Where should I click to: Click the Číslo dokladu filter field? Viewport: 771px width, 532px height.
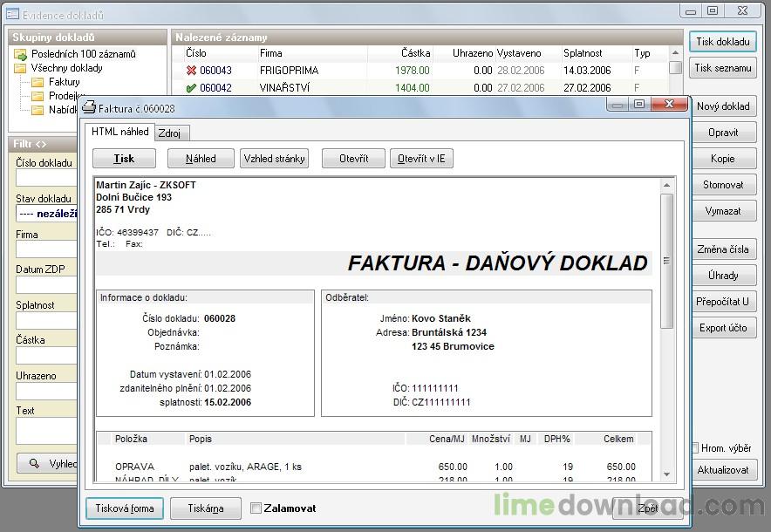tap(47, 178)
